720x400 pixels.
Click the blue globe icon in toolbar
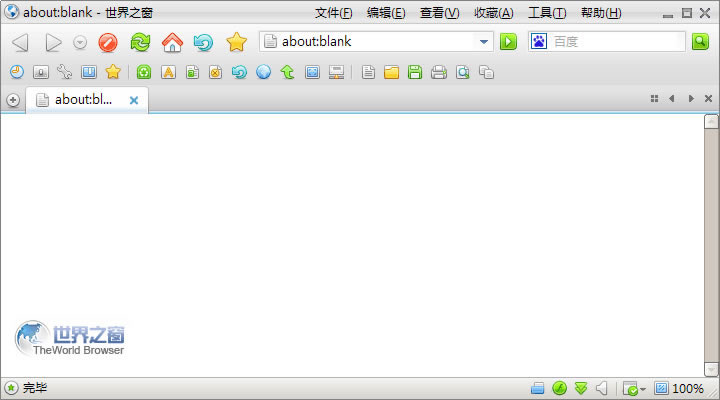(263, 72)
